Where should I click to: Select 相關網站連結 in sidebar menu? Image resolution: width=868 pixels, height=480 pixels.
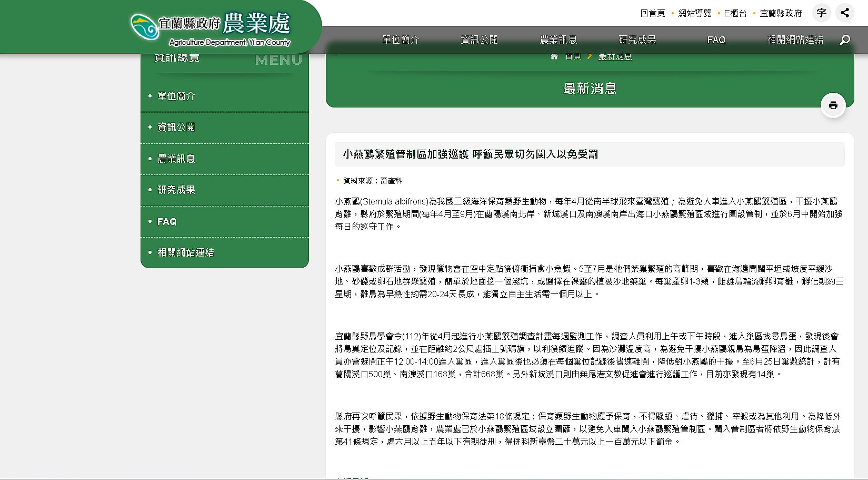click(x=186, y=252)
